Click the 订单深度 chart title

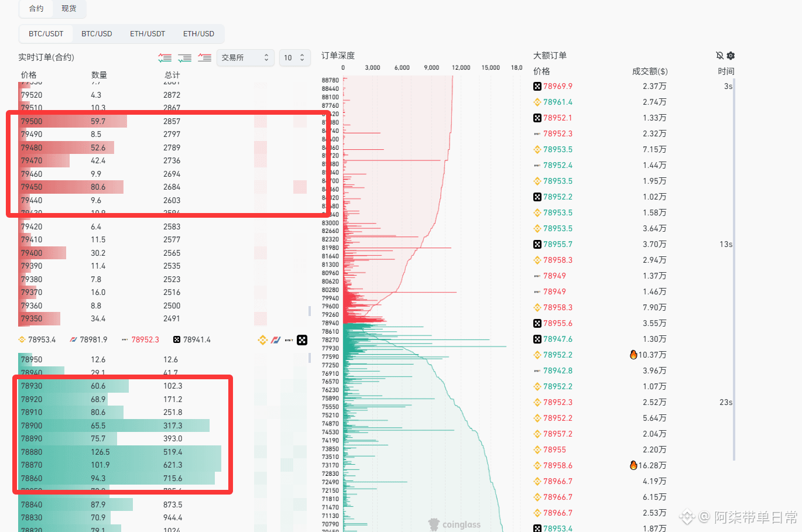[338, 56]
